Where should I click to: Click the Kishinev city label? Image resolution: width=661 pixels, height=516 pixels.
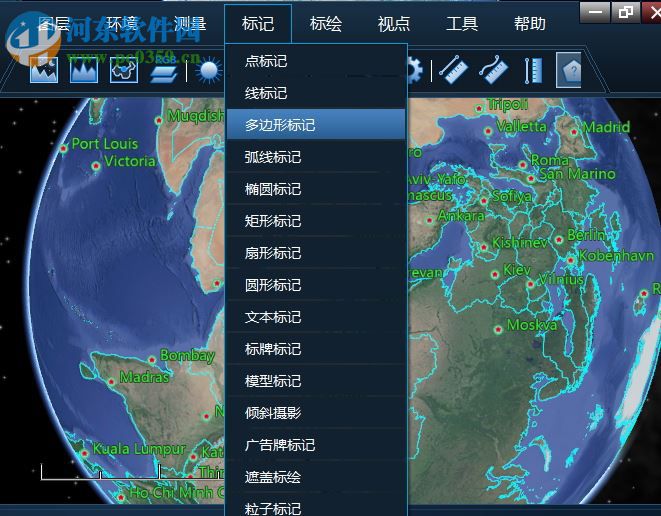click(520, 243)
